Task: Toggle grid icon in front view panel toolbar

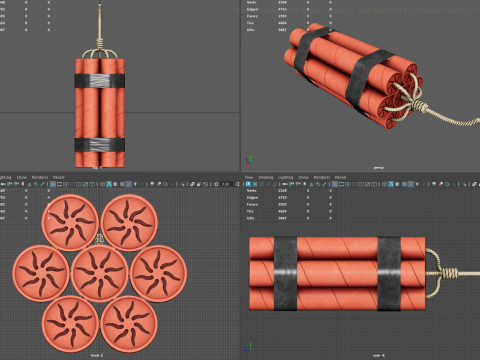Action: coord(53,184)
